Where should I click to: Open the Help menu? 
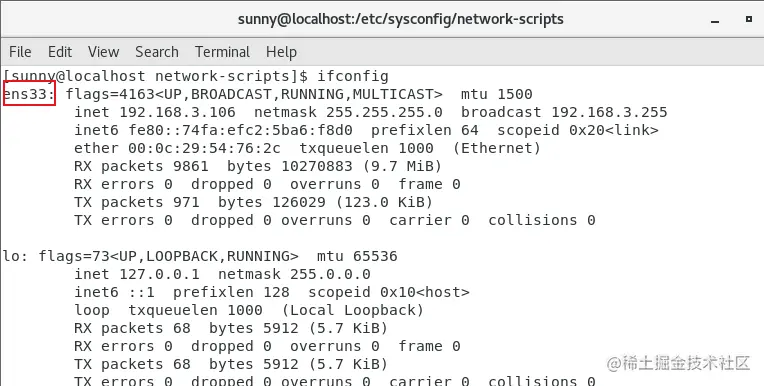[281, 52]
